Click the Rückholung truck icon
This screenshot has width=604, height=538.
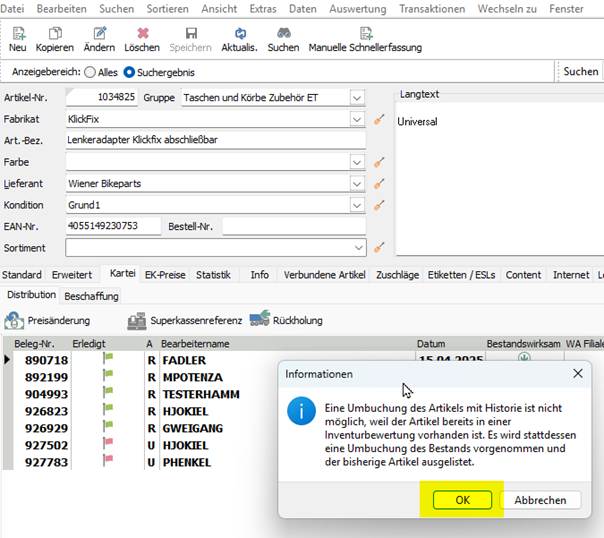pyautogui.click(x=260, y=320)
